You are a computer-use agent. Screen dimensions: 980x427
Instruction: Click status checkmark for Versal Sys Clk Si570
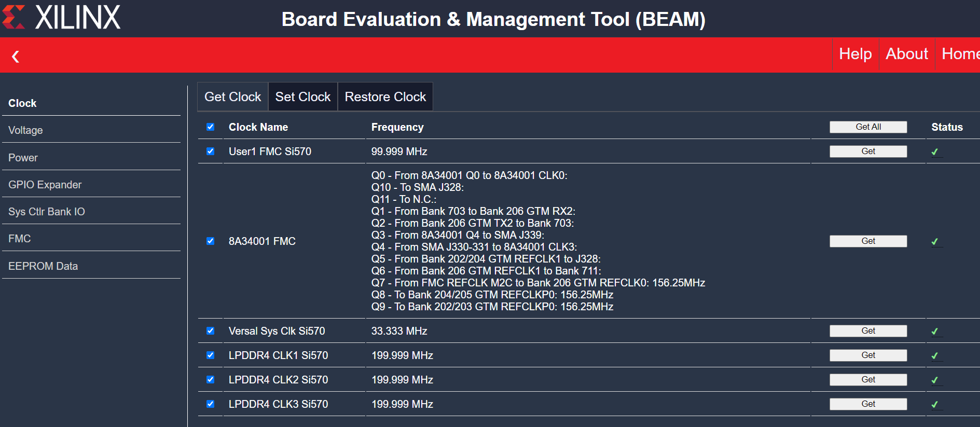(934, 332)
